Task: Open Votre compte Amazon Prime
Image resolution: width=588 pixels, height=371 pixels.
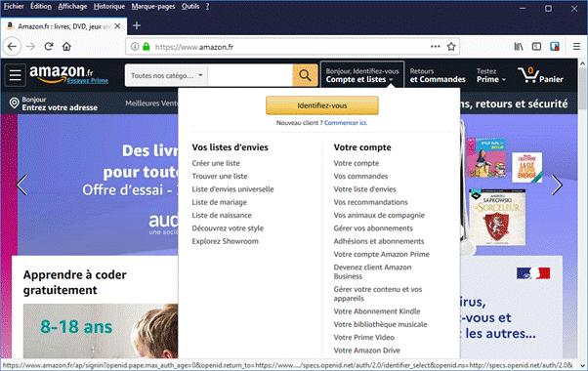Action: coord(381,255)
